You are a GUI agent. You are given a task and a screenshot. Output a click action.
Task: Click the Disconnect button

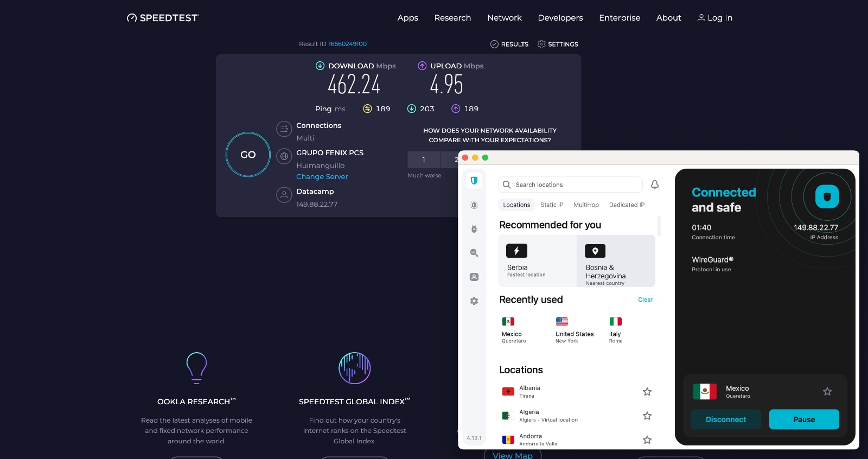[726, 419]
